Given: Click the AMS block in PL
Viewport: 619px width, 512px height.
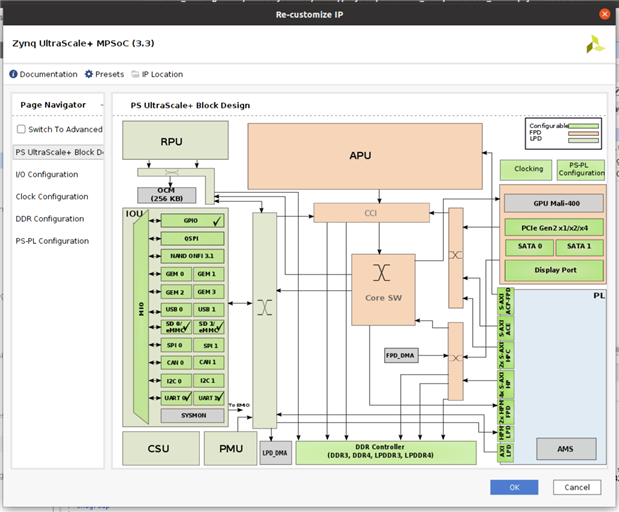Looking at the screenshot, I should (565, 448).
